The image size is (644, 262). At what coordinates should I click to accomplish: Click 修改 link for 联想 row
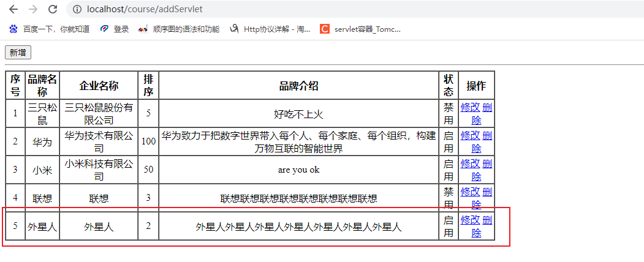tap(470, 192)
